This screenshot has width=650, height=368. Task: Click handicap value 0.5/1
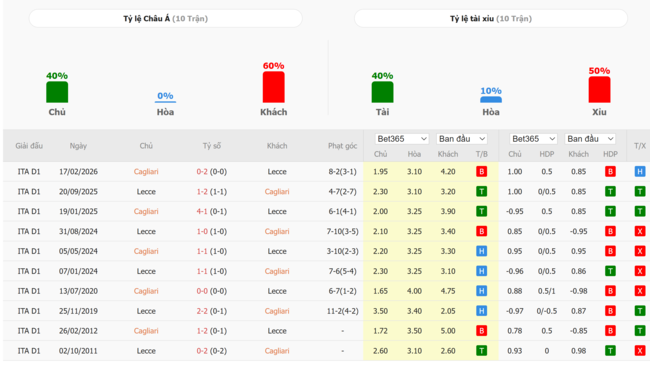(x=547, y=291)
